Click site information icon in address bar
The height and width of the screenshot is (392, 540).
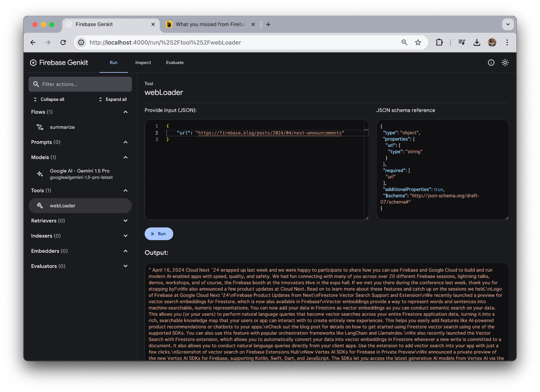click(81, 42)
